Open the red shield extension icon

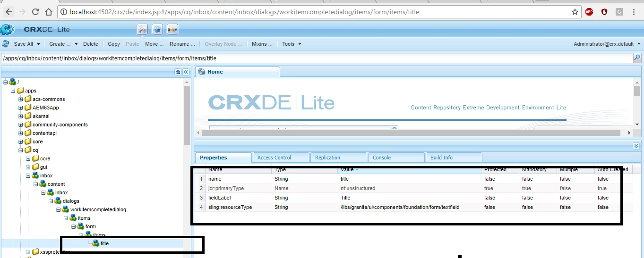click(x=604, y=12)
